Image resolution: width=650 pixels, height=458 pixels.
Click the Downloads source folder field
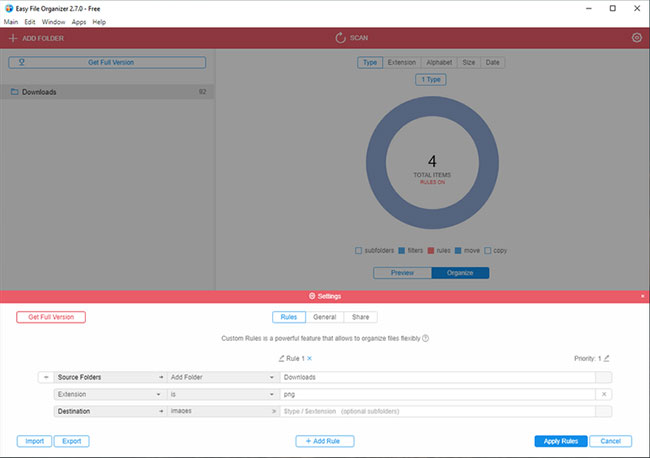(x=438, y=377)
